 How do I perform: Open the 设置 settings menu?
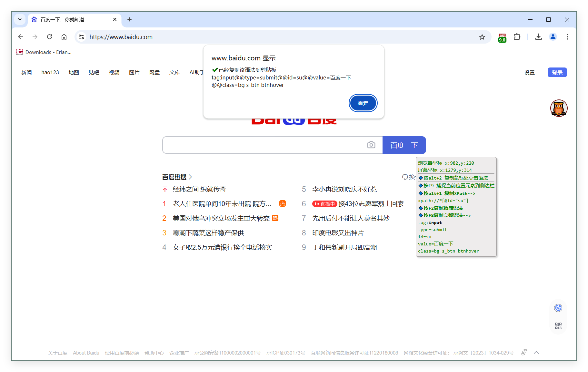(x=529, y=72)
